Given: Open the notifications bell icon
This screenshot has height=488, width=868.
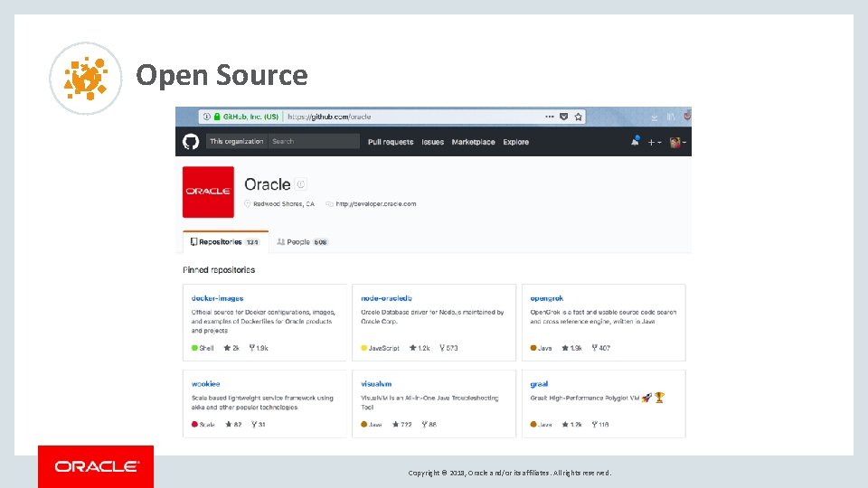Looking at the screenshot, I should click(x=635, y=142).
